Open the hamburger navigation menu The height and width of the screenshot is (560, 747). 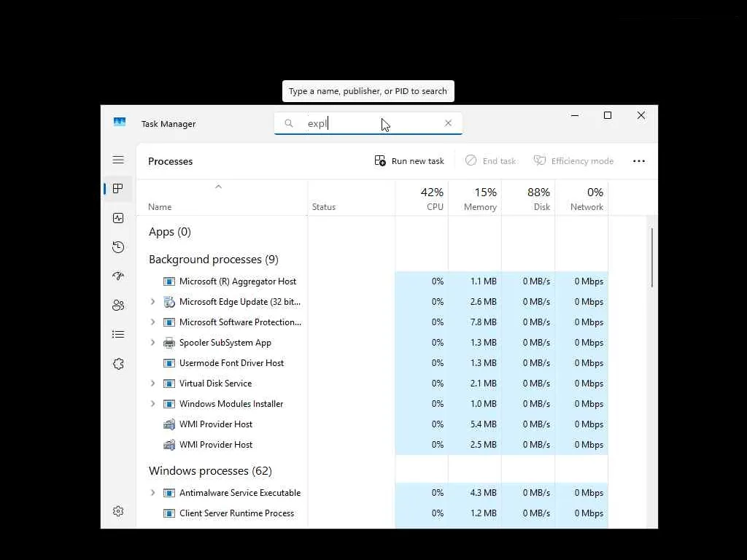pyautogui.click(x=118, y=160)
